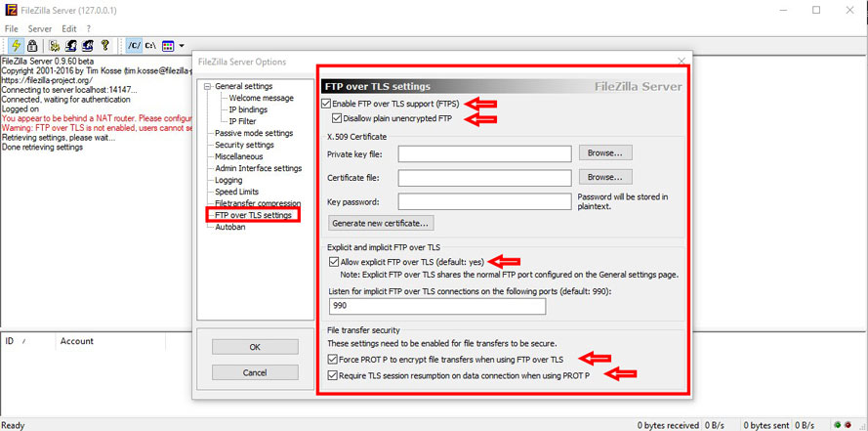
Task: Browse for the private key file
Action: coord(605,152)
